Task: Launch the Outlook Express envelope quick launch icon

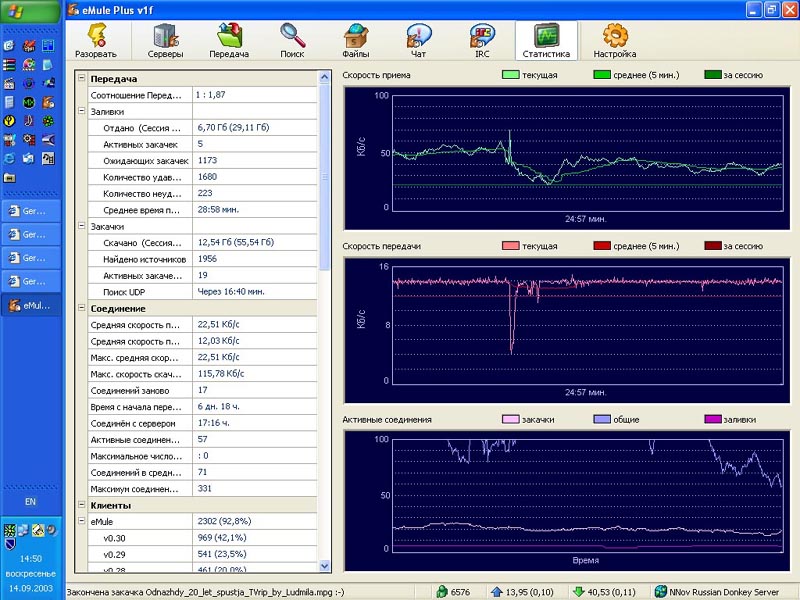Action: 29,159
